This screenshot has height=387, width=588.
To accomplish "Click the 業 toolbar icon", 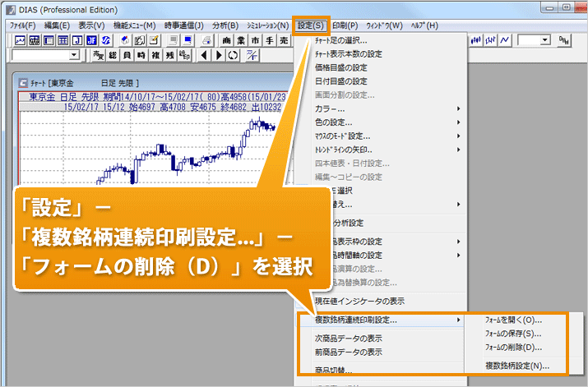I will pos(240,40).
